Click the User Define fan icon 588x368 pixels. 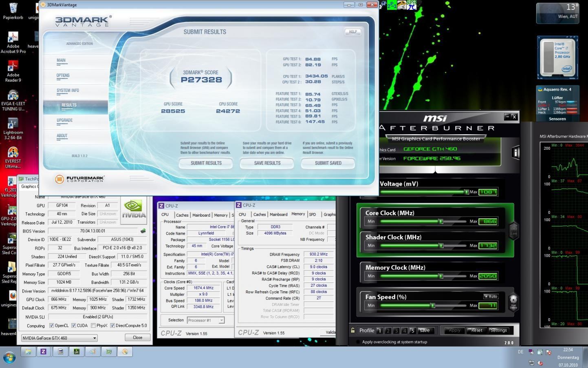coord(513,302)
